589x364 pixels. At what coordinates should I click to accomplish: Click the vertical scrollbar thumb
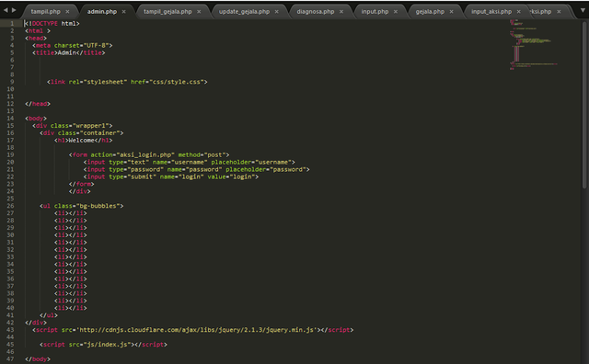pos(584,105)
